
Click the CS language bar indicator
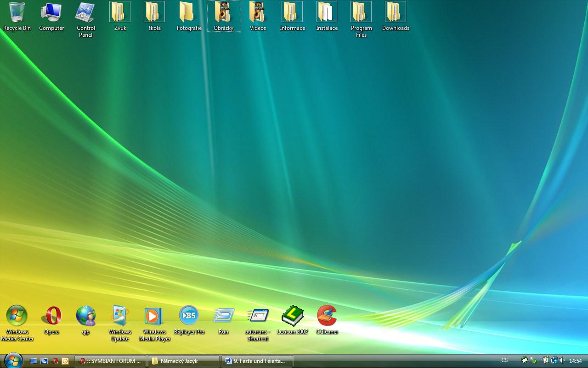[505, 361]
